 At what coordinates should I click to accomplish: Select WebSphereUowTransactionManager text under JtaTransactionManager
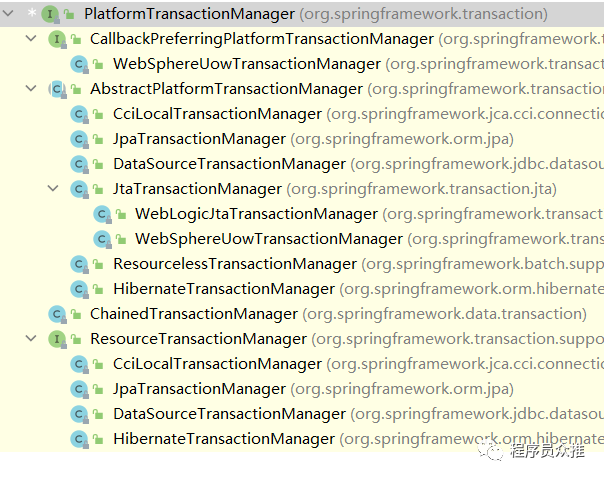(269, 239)
